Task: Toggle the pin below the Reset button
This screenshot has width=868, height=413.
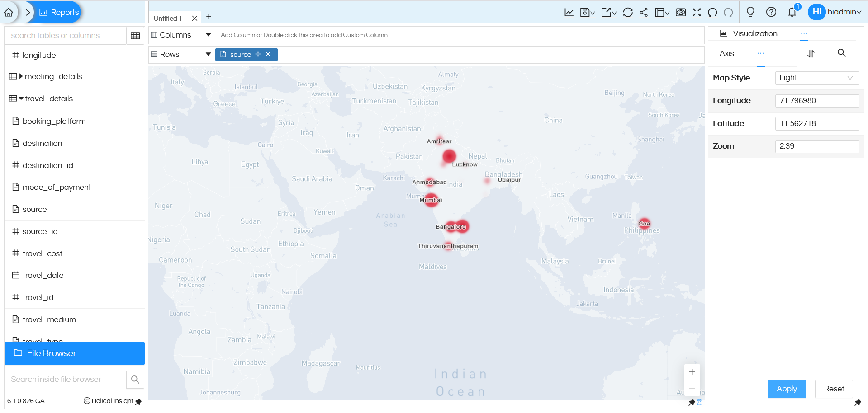Action: point(858,402)
